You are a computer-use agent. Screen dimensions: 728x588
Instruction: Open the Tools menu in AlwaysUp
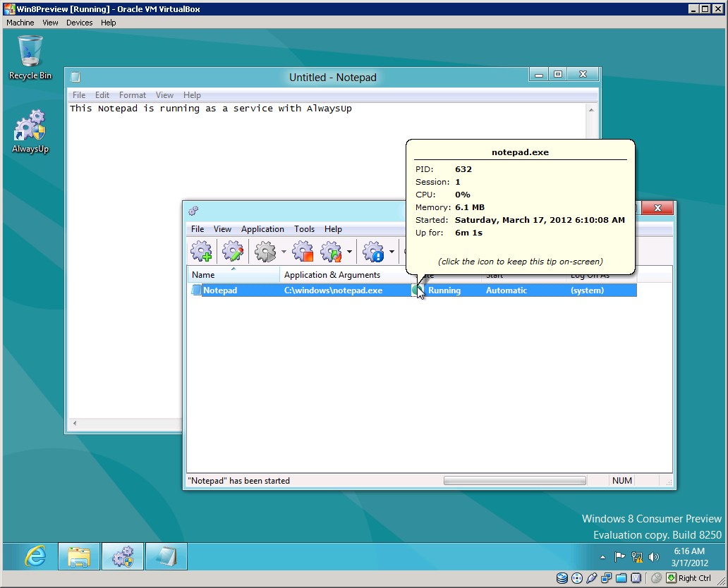[304, 229]
